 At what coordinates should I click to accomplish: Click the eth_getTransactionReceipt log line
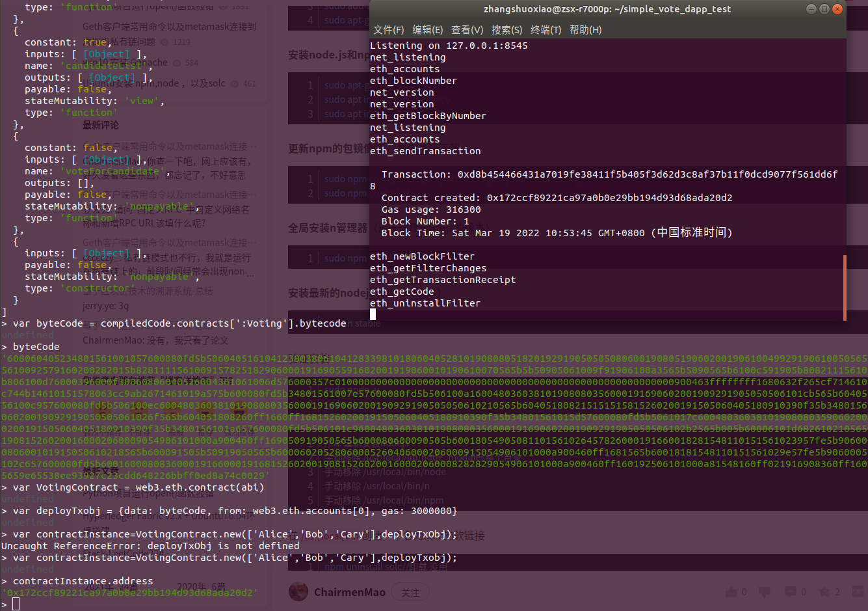click(x=443, y=280)
